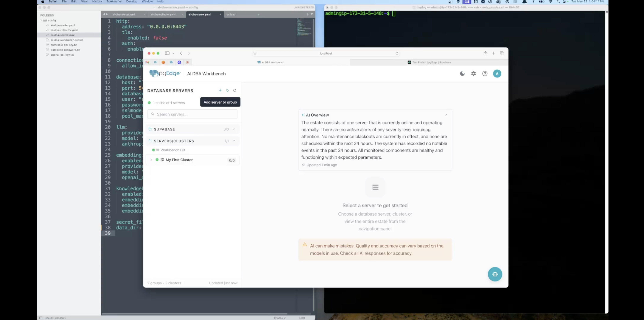Open Spotlight search in the menu bar
Screen dimensions: 644x320
[x=558, y=2]
